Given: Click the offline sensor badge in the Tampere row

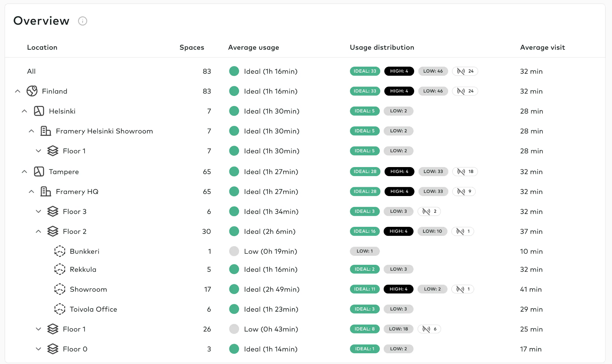Looking at the screenshot, I should (x=465, y=172).
